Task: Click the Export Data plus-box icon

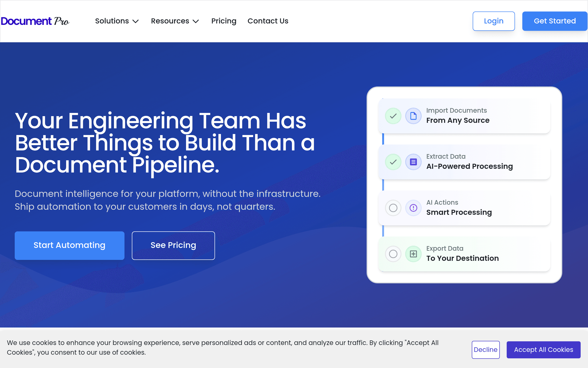Action: 413,254
